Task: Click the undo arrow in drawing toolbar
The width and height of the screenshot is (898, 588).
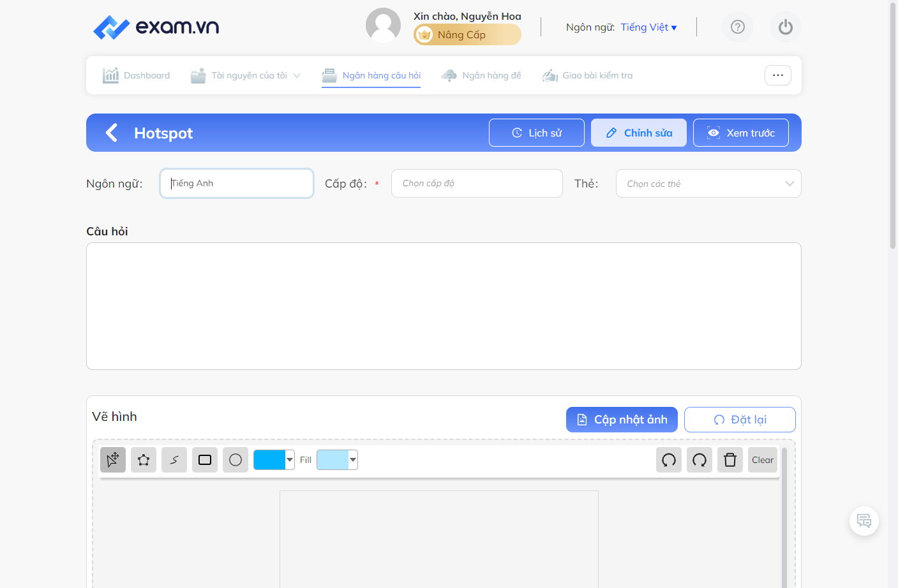Action: pyautogui.click(x=669, y=460)
